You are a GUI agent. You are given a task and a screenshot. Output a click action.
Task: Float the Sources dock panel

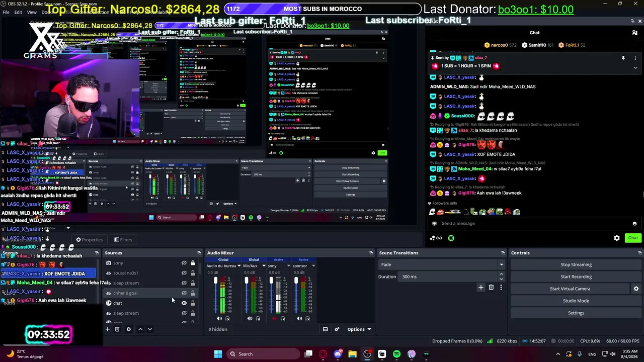click(199, 253)
